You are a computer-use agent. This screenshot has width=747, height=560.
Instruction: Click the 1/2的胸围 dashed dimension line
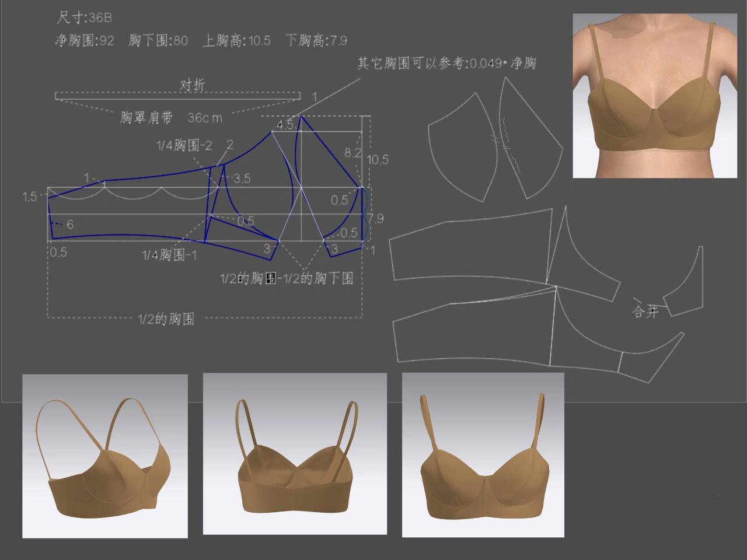pyautogui.click(x=166, y=318)
